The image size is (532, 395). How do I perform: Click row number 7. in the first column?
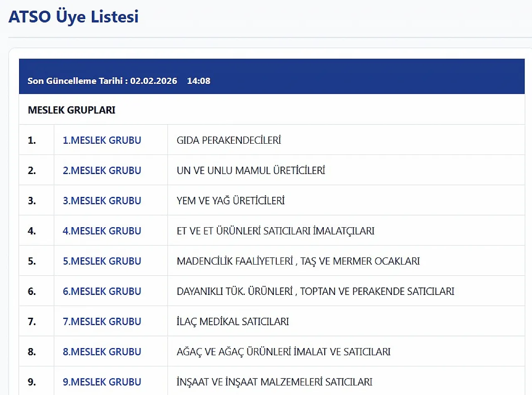(x=32, y=322)
